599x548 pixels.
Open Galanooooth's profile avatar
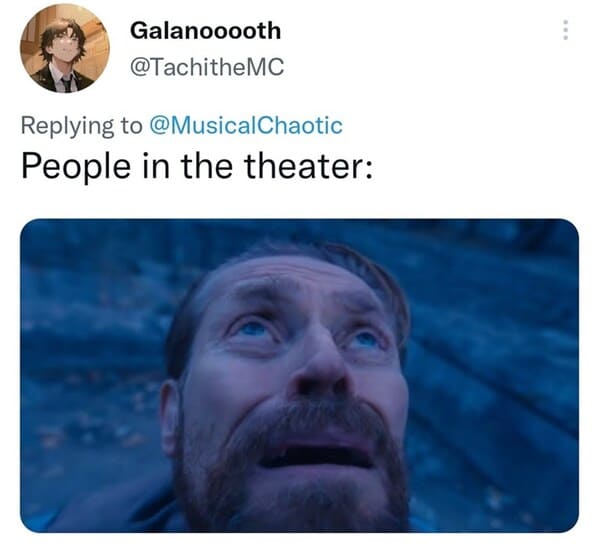point(65,48)
